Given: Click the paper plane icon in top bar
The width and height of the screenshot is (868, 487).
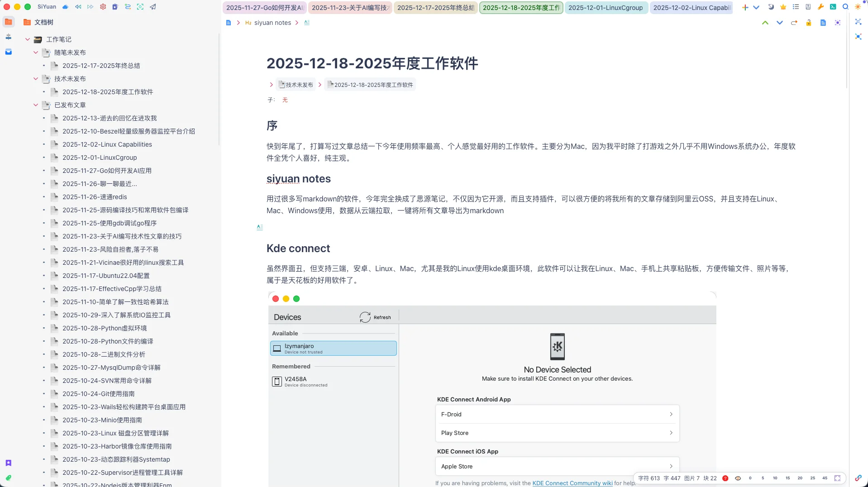Looking at the screenshot, I should (x=153, y=7).
